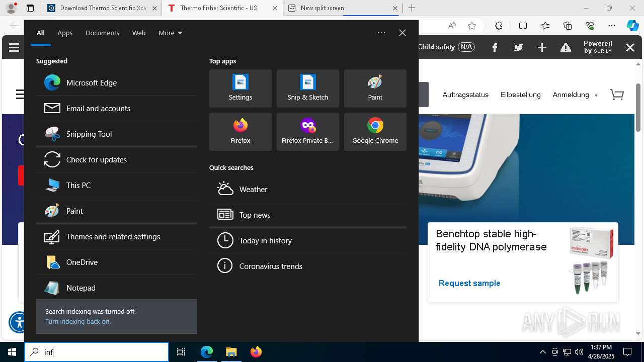Launch Snipping Tool from suggestions
Image resolution: width=644 pixels, height=362 pixels.
pyautogui.click(x=117, y=134)
